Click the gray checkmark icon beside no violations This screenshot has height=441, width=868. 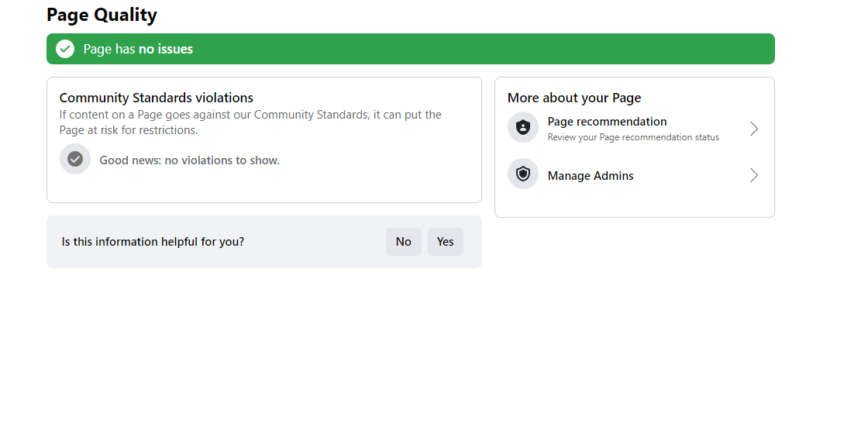pyautogui.click(x=75, y=160)
